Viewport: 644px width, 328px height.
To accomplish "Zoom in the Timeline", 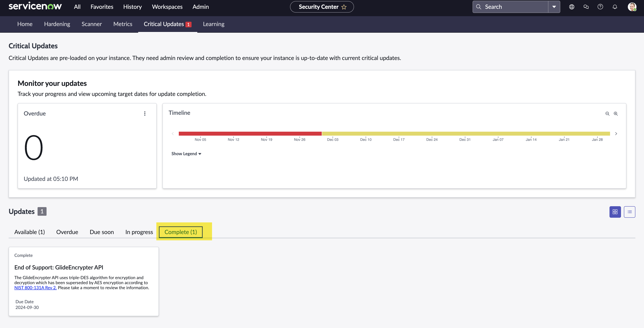I will pos(616,114).
